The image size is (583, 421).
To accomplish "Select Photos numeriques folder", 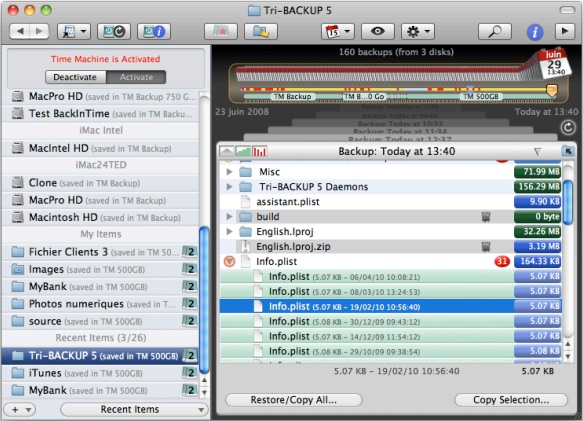I will pyautogui.click(x=100, y=304).
